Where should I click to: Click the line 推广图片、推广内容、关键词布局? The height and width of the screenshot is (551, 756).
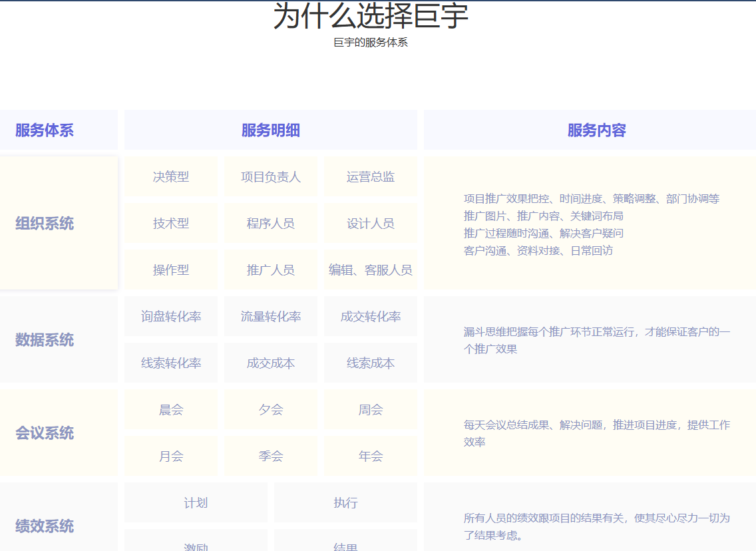(x=543, y=216)
